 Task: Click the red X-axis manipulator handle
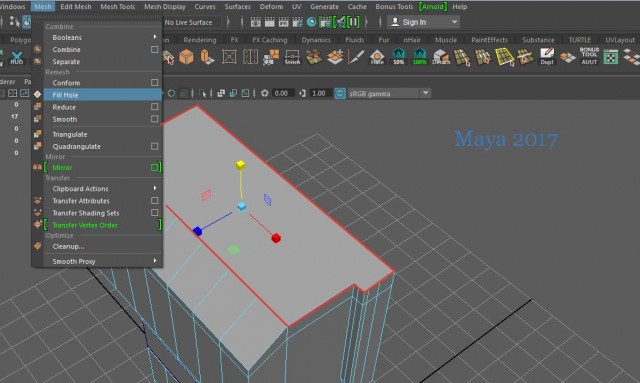tap(276, 238)
